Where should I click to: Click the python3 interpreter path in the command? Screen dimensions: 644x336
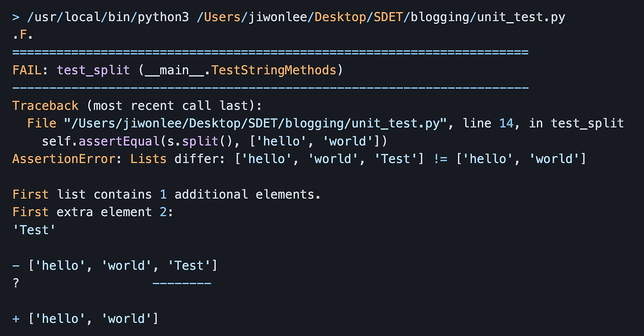click(108, 17)
